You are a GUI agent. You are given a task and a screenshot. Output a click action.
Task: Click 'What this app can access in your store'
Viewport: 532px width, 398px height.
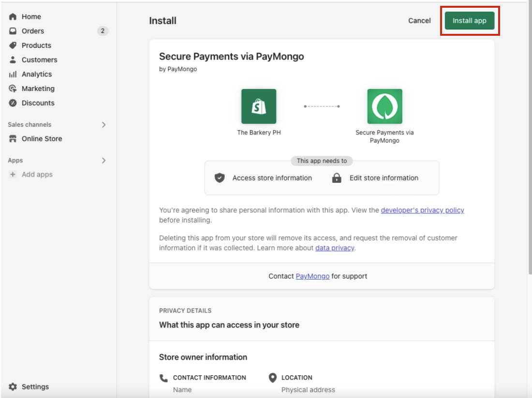click(229, 325)
